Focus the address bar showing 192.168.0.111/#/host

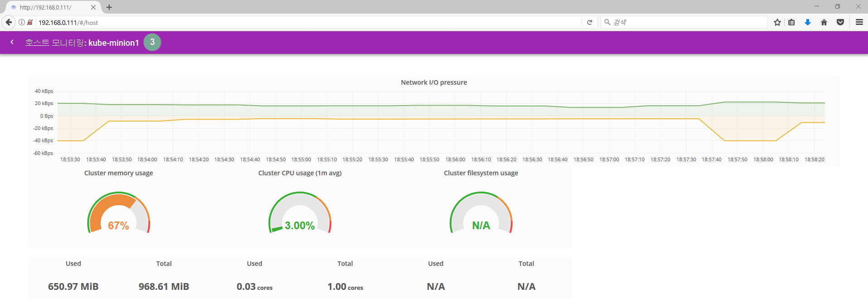(x=308, y=22)
